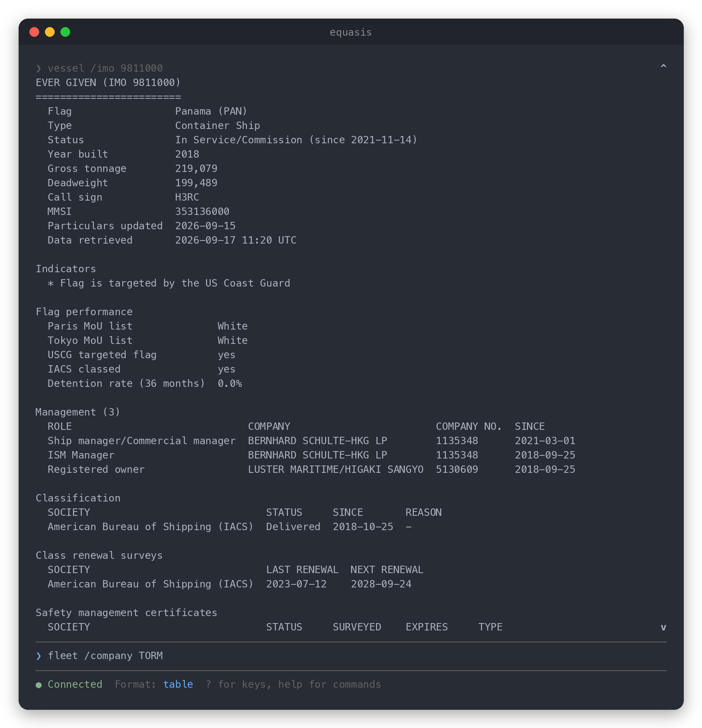Click the table format value in status bar
Viewport: 702px width, 728px height.
[x=178, y=685]
